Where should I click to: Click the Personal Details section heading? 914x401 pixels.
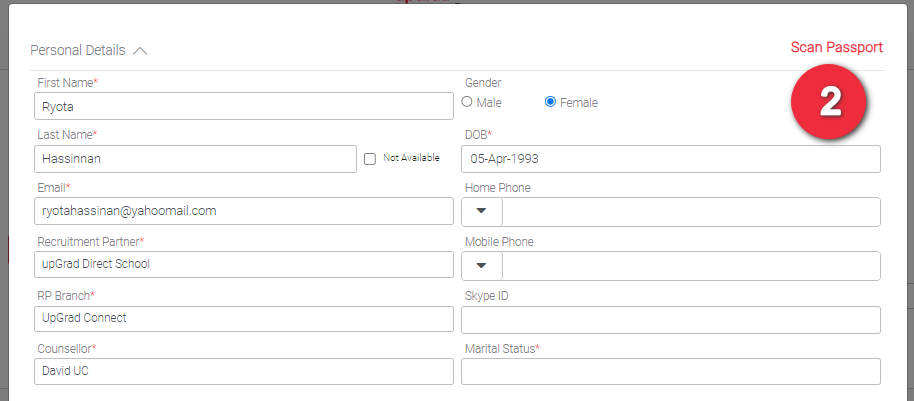click(x=78, y=50)
